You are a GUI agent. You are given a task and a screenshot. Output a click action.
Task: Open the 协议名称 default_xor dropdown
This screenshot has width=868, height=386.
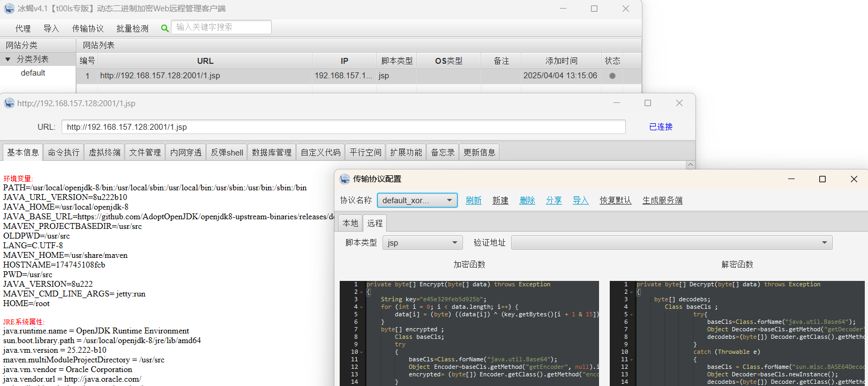pos(417,201)
